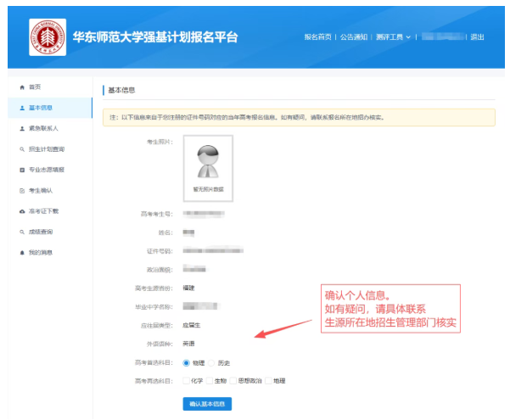Click the cloud download icon beside 准考证下载

tap(22, 211)
